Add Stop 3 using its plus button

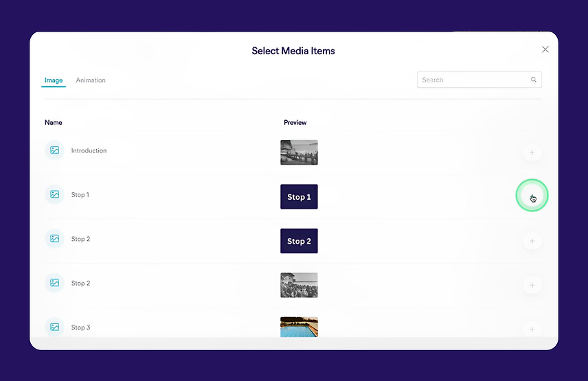point(532,329)
